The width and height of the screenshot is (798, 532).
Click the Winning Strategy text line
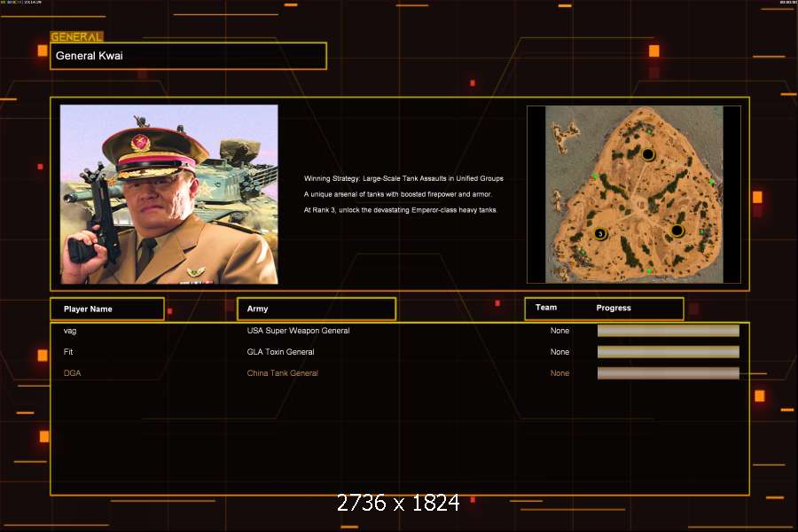403,179
